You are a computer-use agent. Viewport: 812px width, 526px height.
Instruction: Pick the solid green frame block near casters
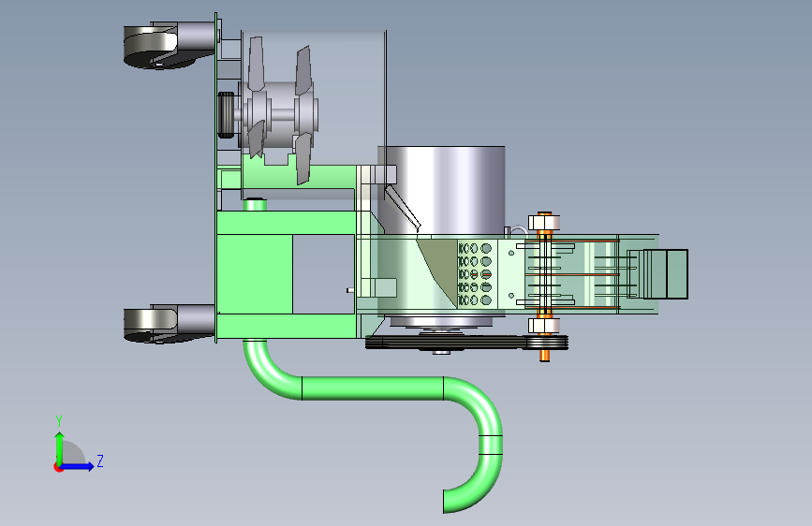tap(254, 274)
